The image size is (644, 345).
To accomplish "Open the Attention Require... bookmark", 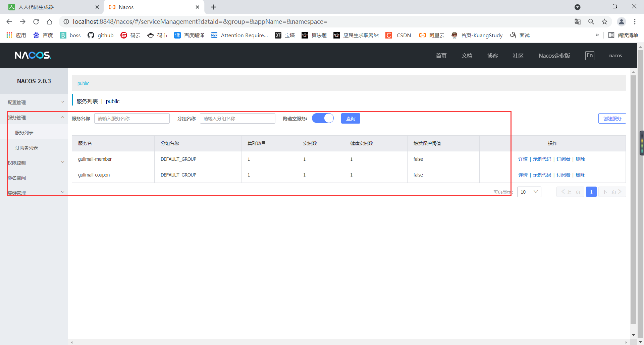I will pos(239,35).
